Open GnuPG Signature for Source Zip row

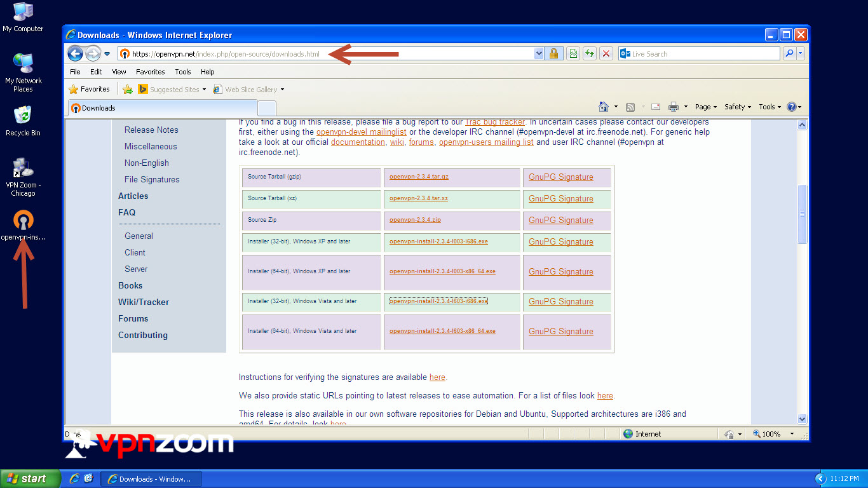coord(561,220)
